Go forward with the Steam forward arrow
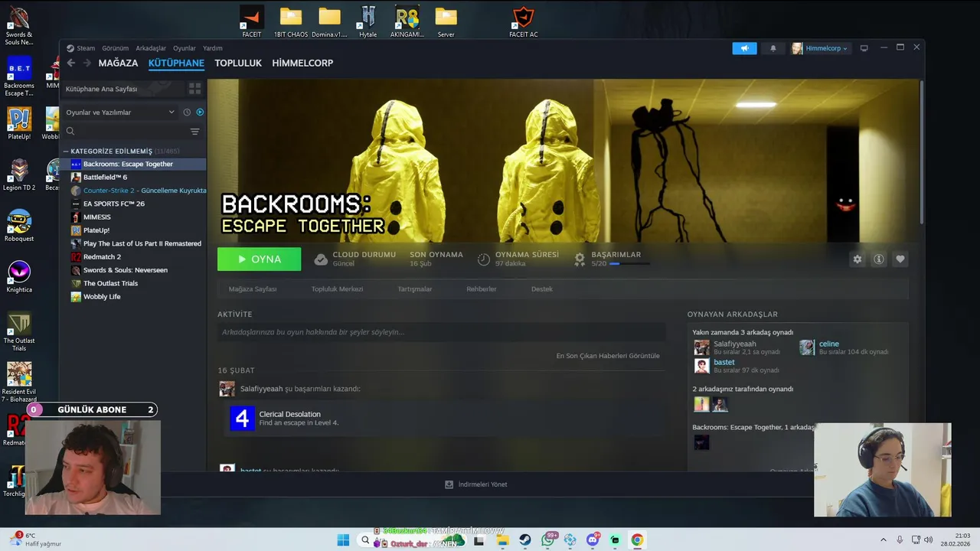The image size is (980, 551). pos(87,63)
